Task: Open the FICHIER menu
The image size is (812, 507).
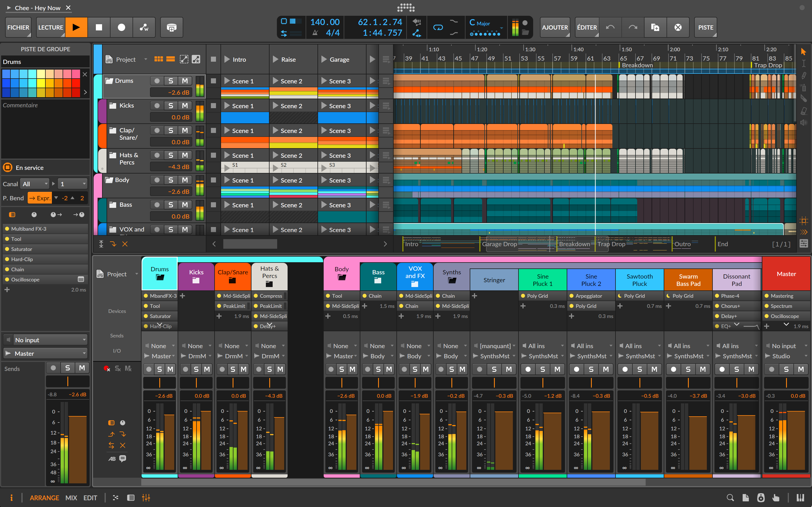Action: coord(18,28)
